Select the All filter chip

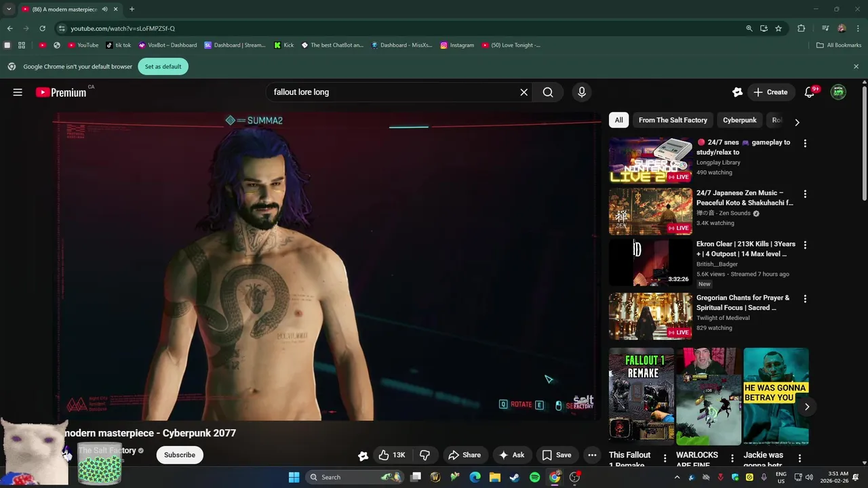click(x=618, y=120)
